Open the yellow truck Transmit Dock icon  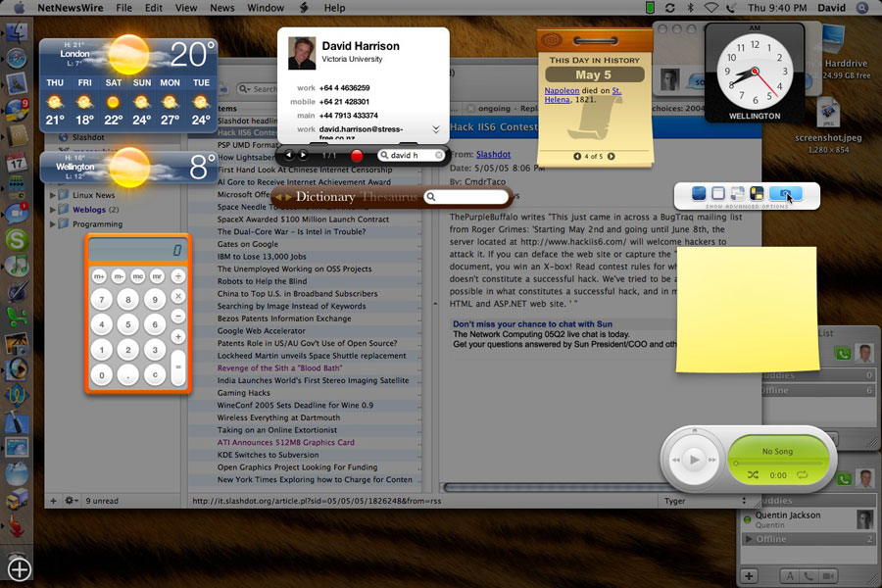[17, 499]
